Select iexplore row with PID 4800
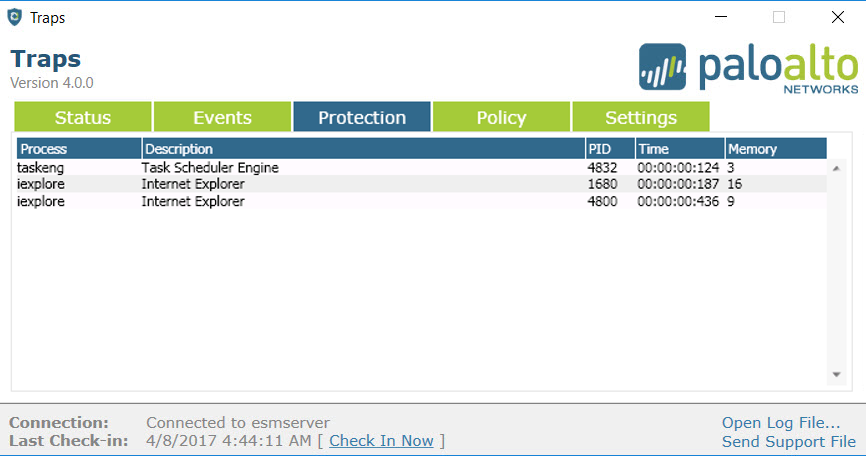Screen dimensions: 866x456 tap(421, 201)
